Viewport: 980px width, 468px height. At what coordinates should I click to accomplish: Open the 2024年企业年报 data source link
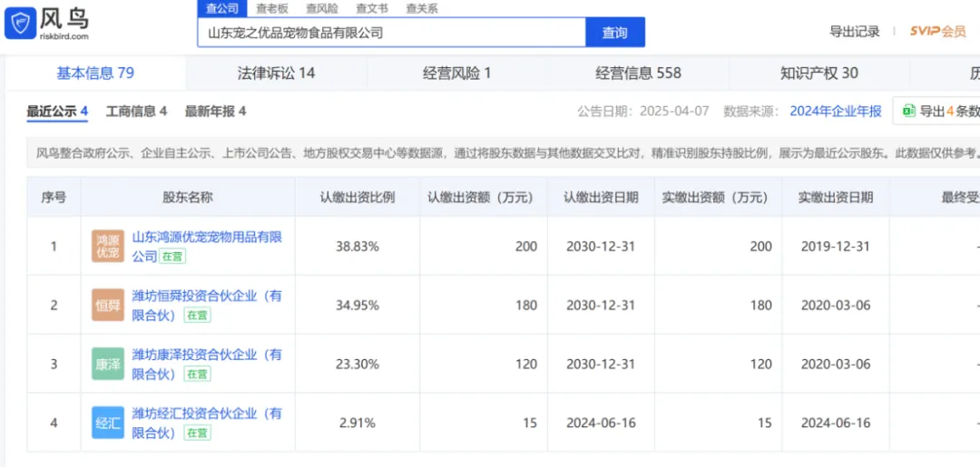click(x=836, y=112)
